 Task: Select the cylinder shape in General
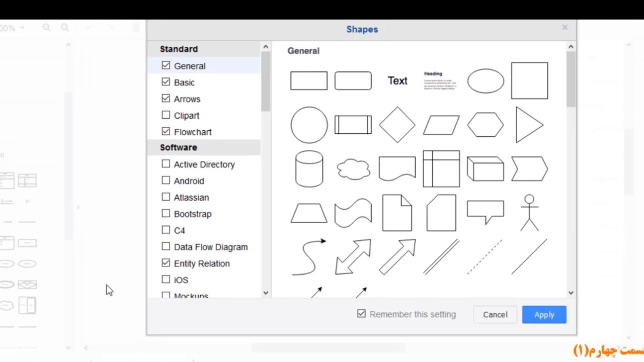(x=309, y=169)
